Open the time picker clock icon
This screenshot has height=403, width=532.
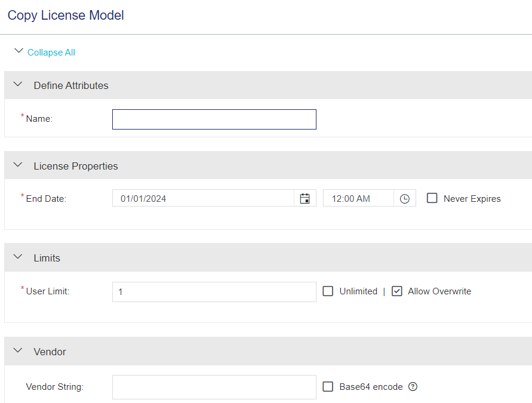coord(404,199)
